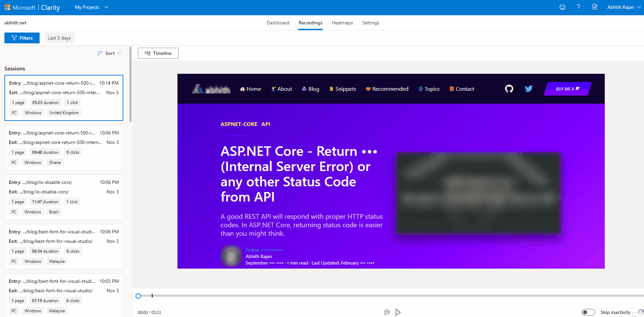This screenshot has width=644, height=317.
Task: Go to the Dashboard tab
Action: point(278,23)
